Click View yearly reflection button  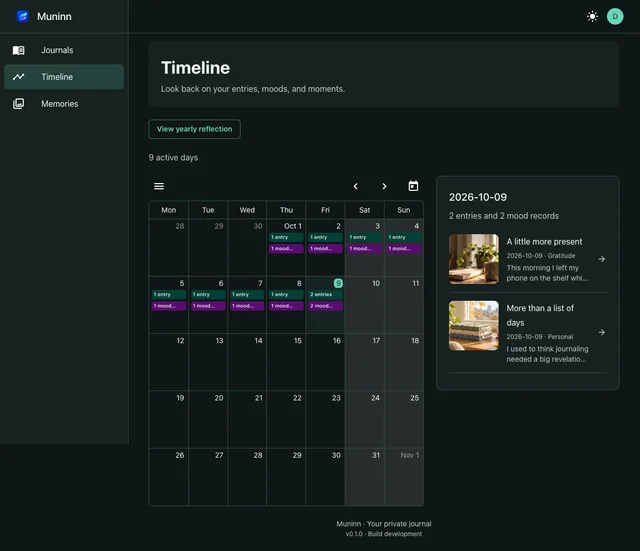coord(194,129)
